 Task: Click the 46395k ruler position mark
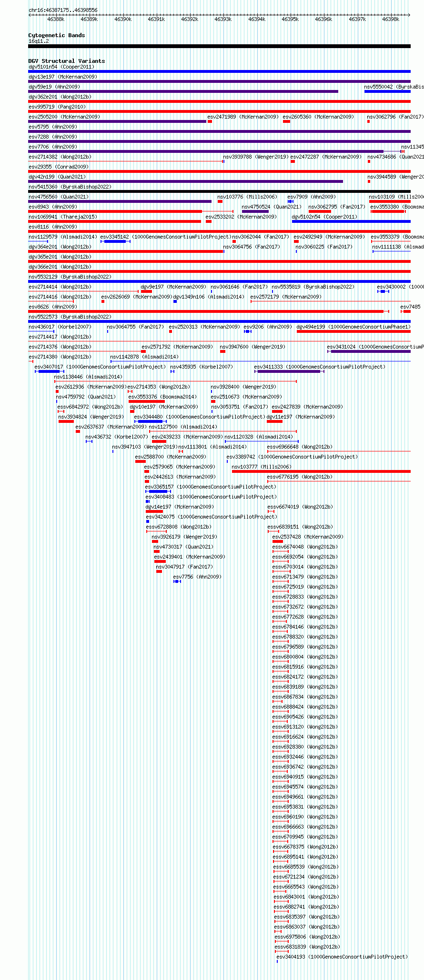coord(290,19)
